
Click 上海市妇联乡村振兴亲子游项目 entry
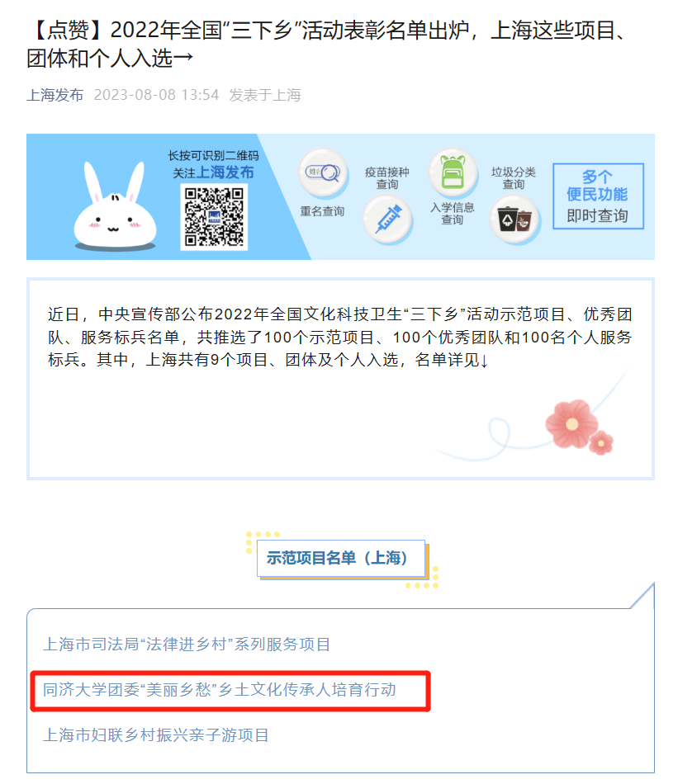point(156,735)
